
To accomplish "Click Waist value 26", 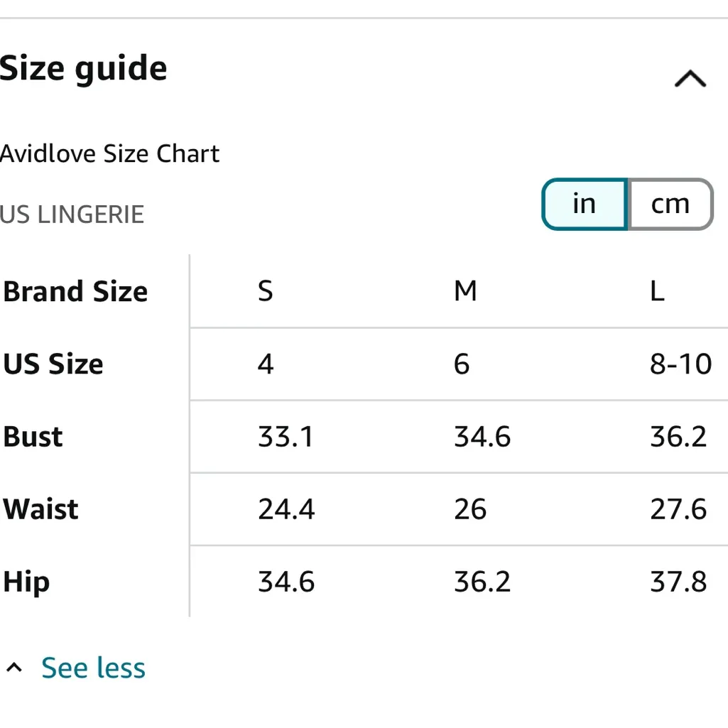I will tap(470, 509).
